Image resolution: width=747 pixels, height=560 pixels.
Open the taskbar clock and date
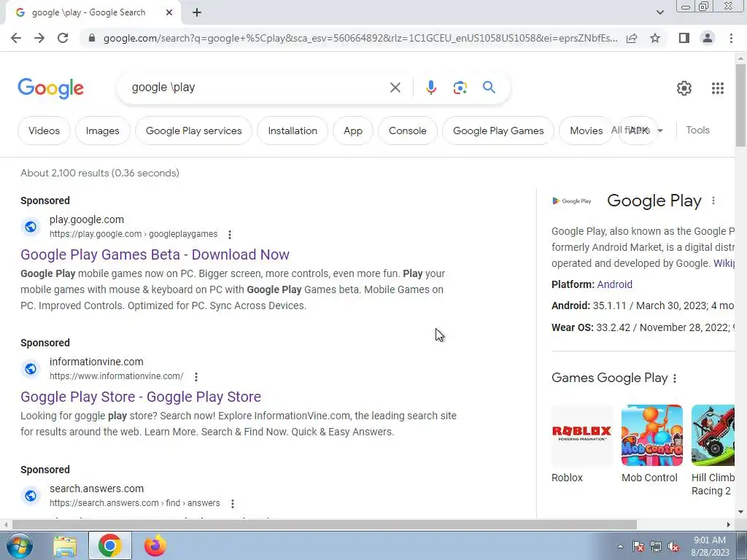[710, 546]
